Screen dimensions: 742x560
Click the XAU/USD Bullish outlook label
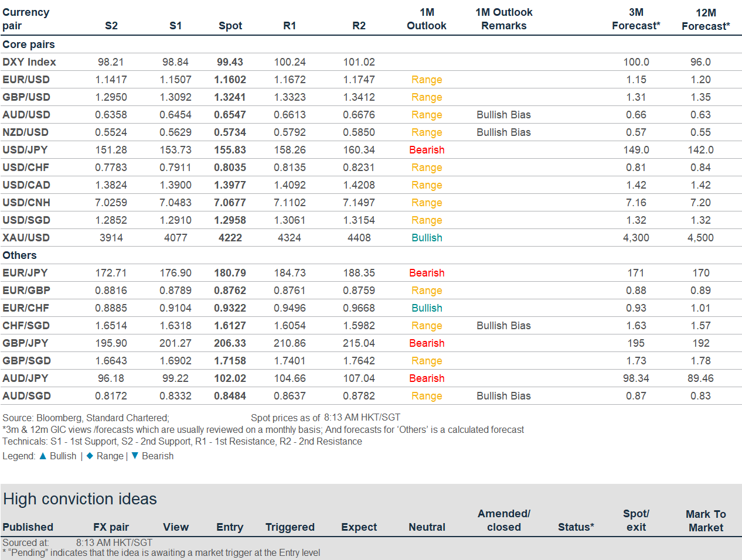[427, 238]
